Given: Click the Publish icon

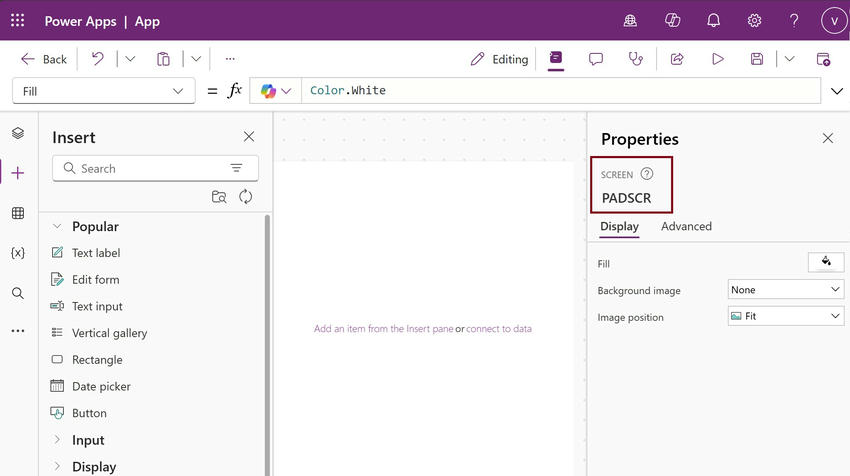Looking at the screenshot, I should click(x=823, y=59).
